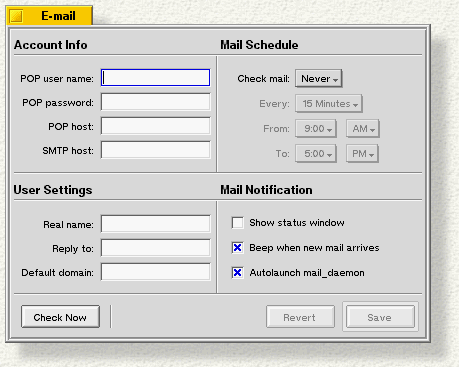The image size is (459, 367).
Task: Click the Revert button
Action: click(300, 317)
